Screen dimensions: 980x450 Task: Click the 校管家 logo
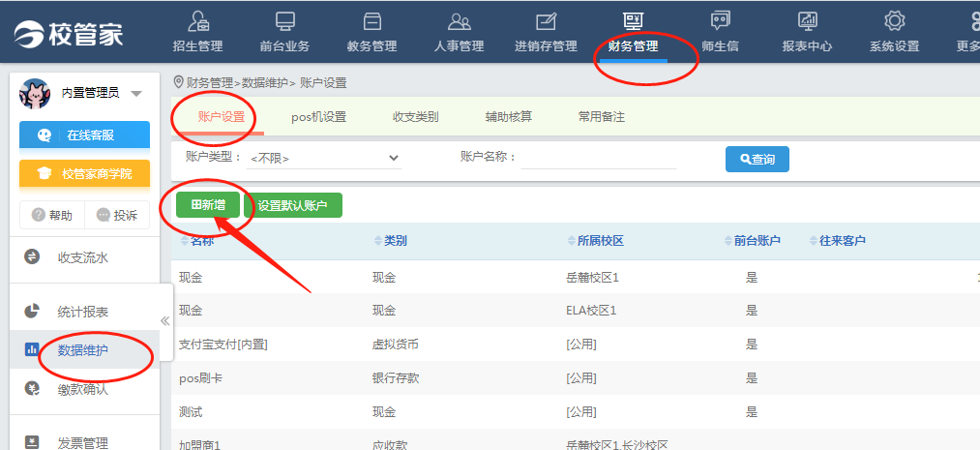[x=69, y=33]
